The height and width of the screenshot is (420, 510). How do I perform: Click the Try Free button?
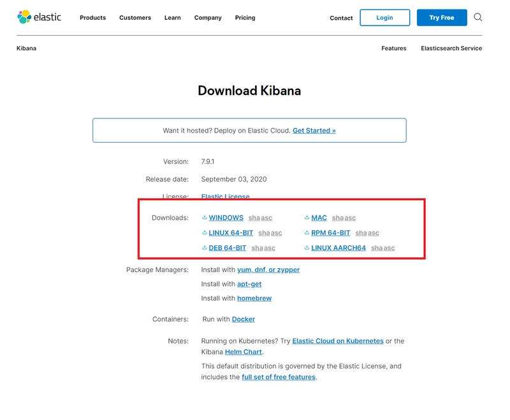point(442,18)
